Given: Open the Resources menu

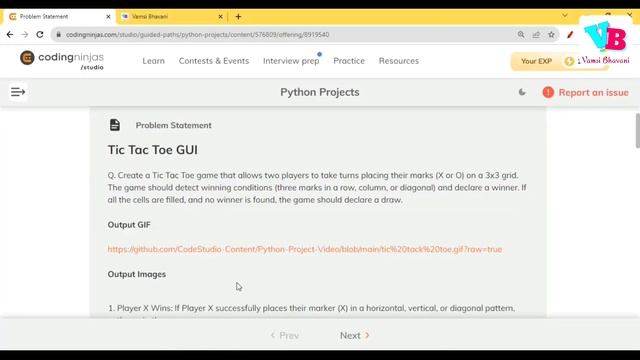Looking at the screenshot, I should point(399,61).
